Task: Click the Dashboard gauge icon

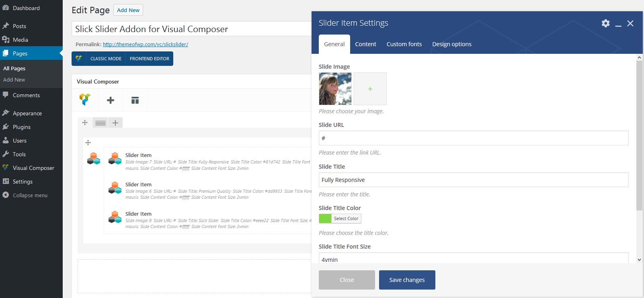Action: pyautogui.click(x=6, y=8)
